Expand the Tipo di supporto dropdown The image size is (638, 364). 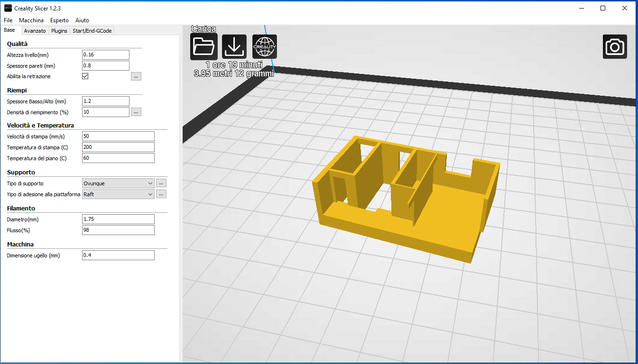[x=118, y=183]
